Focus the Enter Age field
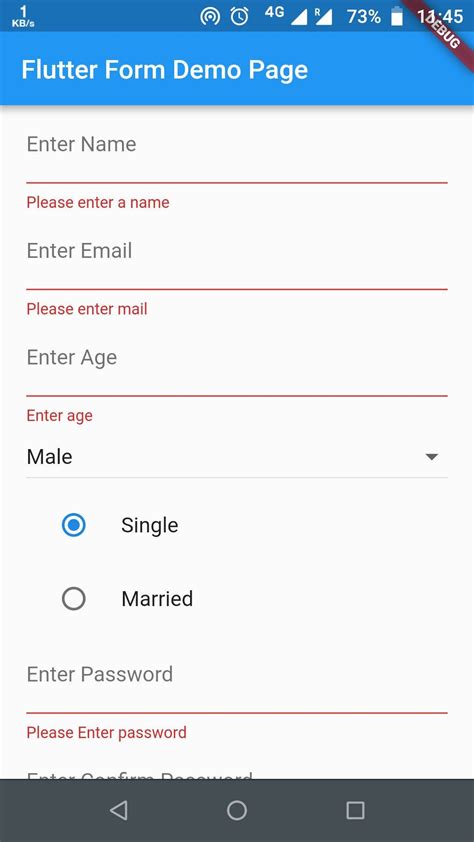Viewport: 474px width, 842px height. [237, 367]
